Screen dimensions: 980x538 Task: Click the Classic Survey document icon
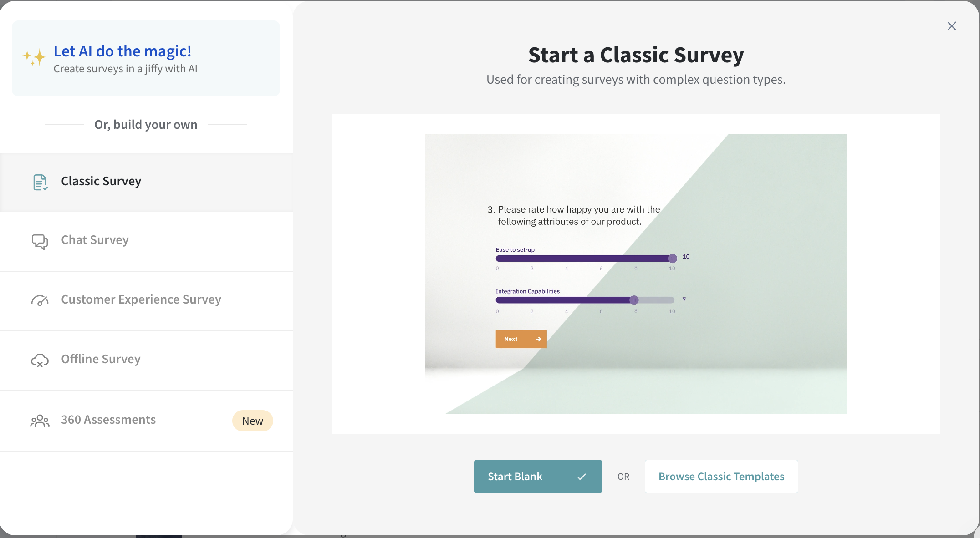click(40, 182)
